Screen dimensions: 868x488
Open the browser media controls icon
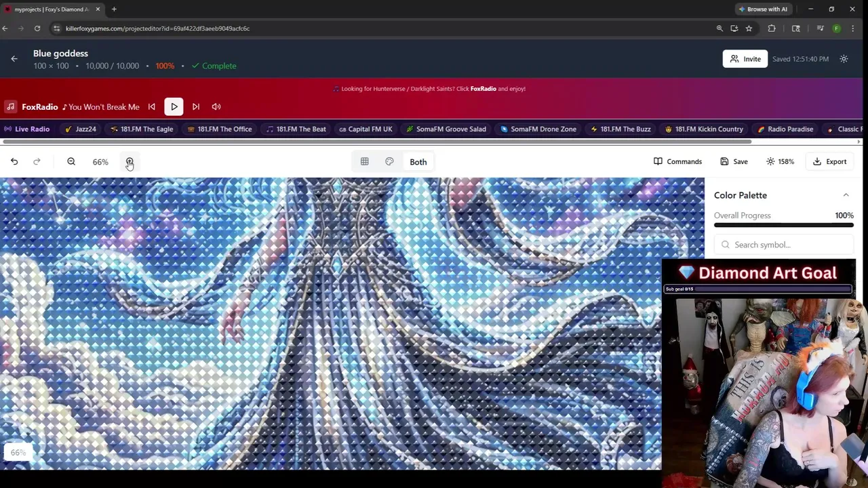pyautogui.click(x=820, y=28)
